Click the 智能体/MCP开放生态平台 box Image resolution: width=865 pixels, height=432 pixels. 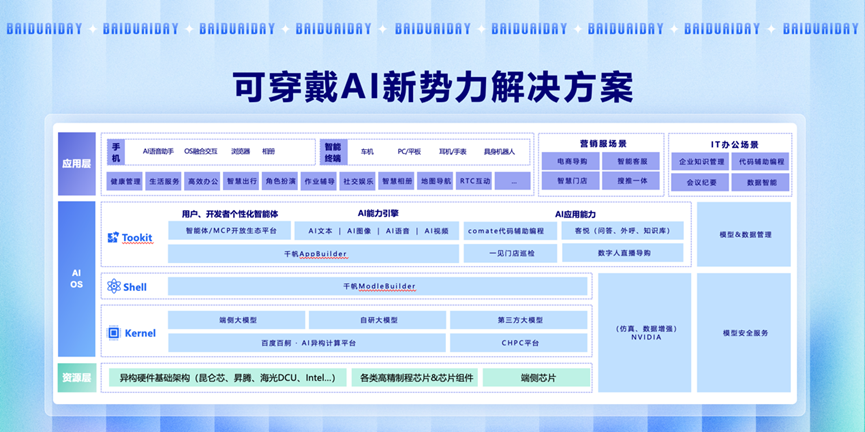coord(229,231)
